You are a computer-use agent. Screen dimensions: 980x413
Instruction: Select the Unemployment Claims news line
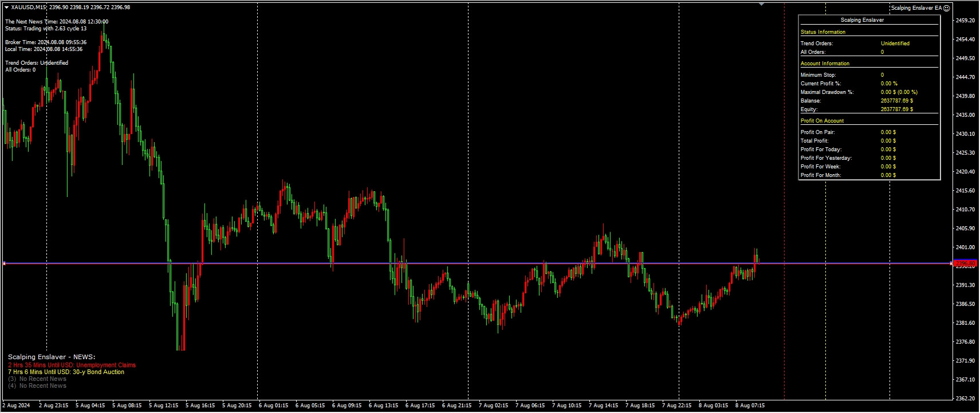72,365
